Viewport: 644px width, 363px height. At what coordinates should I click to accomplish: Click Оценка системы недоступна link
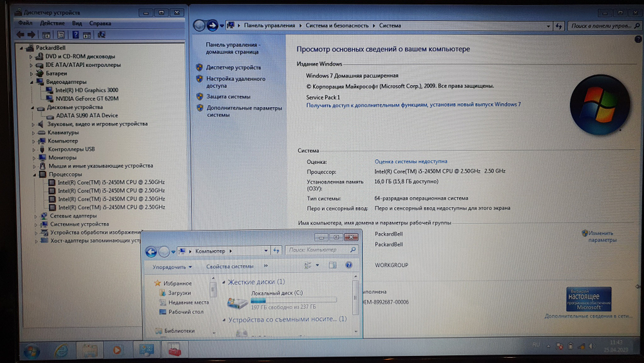(411, 162)
